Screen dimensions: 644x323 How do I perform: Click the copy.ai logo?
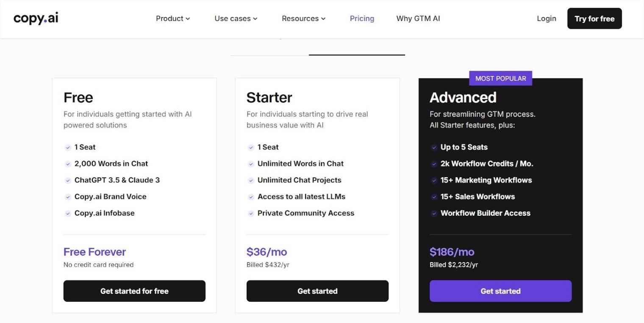pos(36,18)
